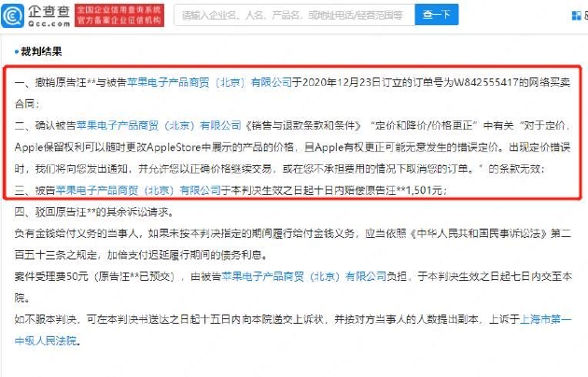This screenshot has width=588, height=377.
Task: Click the round blue Qcc logo icon
Action: tap(12, 15)
